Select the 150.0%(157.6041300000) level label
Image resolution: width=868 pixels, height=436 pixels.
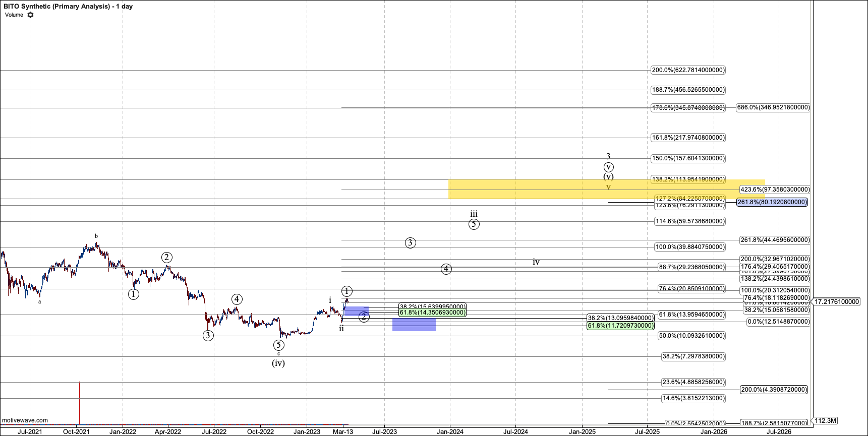[x=688, y=158]
